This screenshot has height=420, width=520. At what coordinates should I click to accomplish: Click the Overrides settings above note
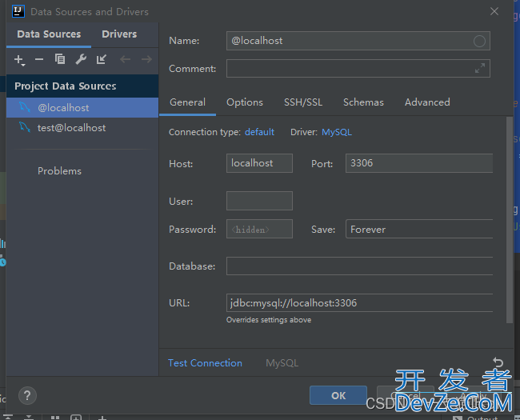point(269,320)
